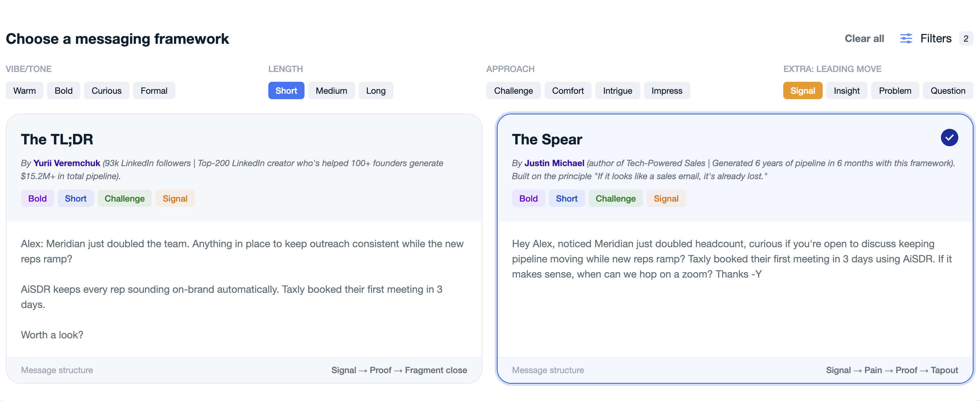Click the Filters sliders icon
Viewport: 980px width, 401px height.
[906, 38]
